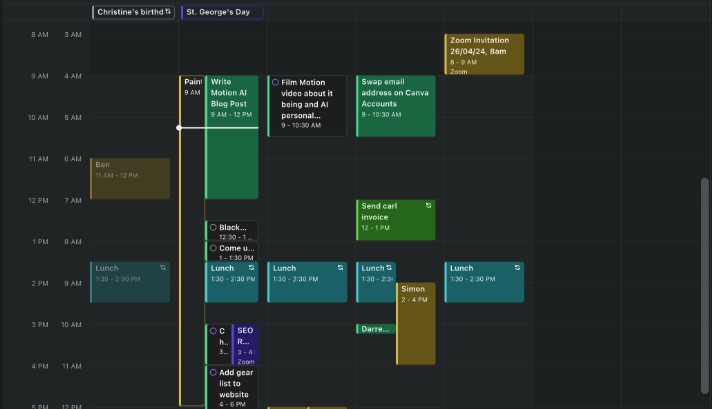Open Lunch event below Zoom Invitation column
Viewport: 712px width, 409px height.
tap(484, 282)
